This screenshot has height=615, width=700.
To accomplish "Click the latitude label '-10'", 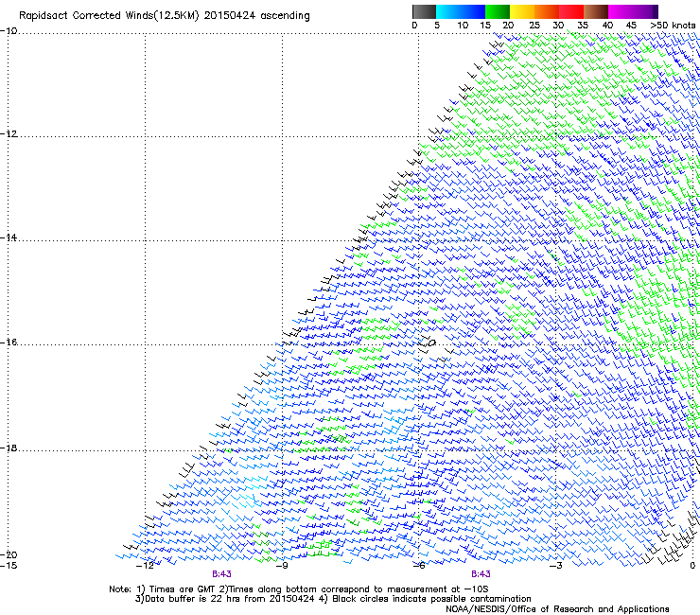I will pyautogui.click(x=9, y=31).
